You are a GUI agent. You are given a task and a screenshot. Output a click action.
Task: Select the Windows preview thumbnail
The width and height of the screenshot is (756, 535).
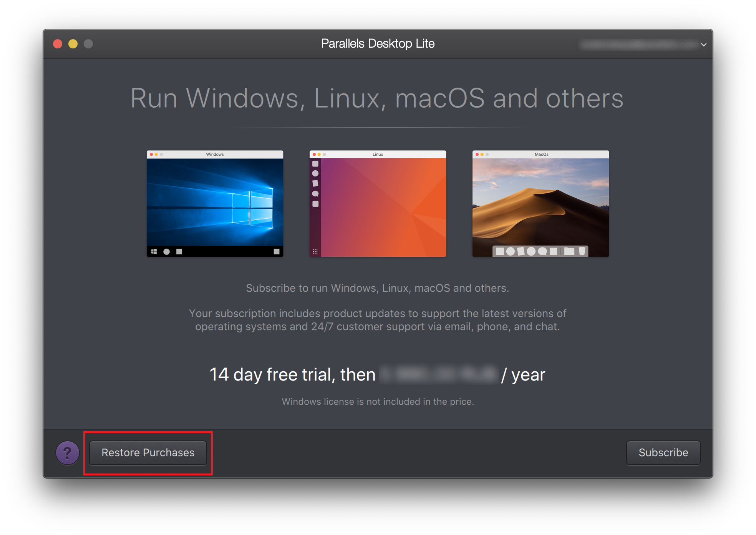click(x=215, y=203)
